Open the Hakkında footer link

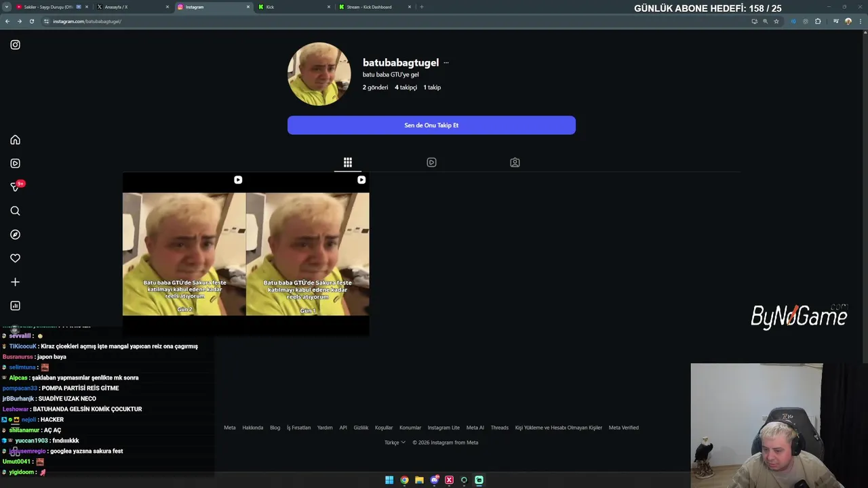click(253, 428)
